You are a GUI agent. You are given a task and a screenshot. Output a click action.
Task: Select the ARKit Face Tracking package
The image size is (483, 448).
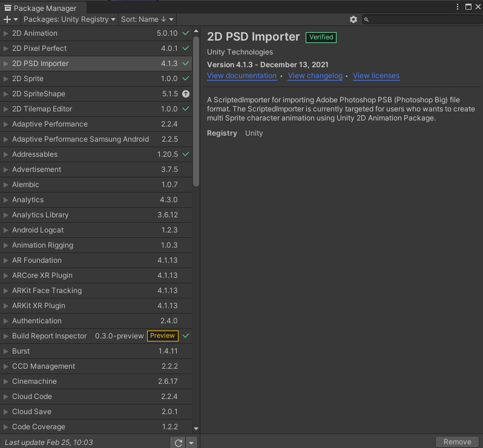tap(96, 291)
